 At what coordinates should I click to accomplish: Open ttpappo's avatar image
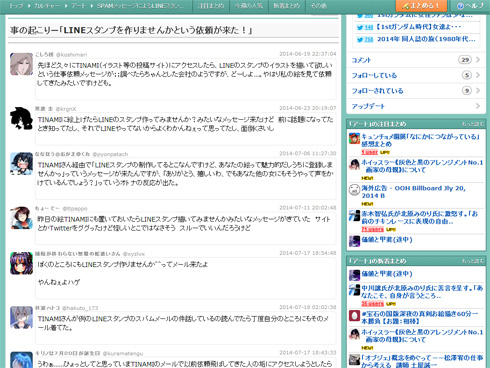pyautogui.click(x=21, y=218)
